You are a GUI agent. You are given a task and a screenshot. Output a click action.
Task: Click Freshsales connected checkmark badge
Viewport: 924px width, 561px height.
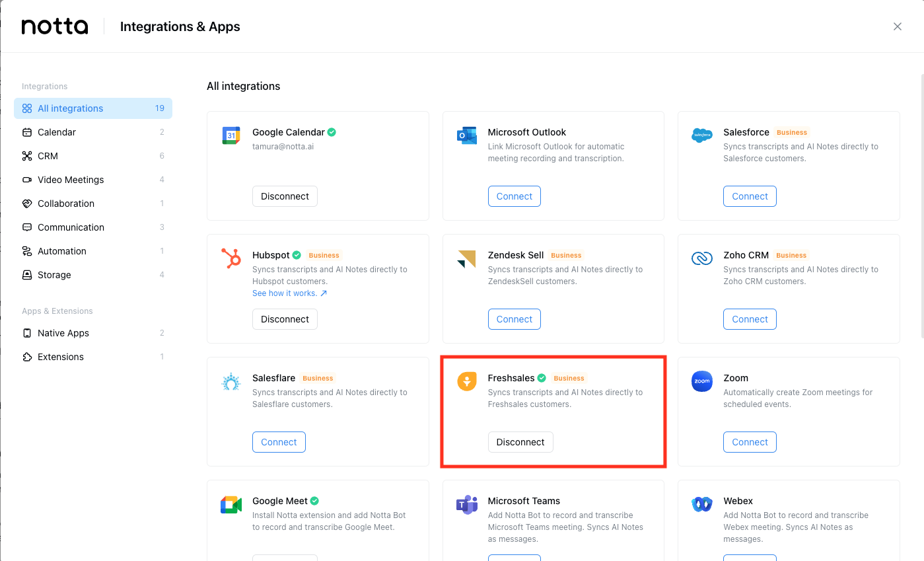(542, 378)
